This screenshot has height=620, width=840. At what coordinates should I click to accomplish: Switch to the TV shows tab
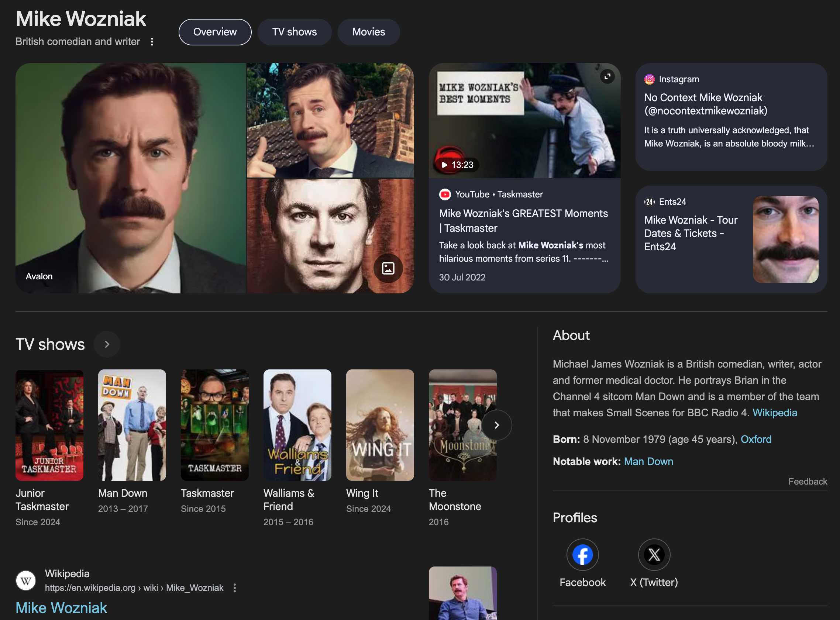pyautogui.click(x=294, y=32)
